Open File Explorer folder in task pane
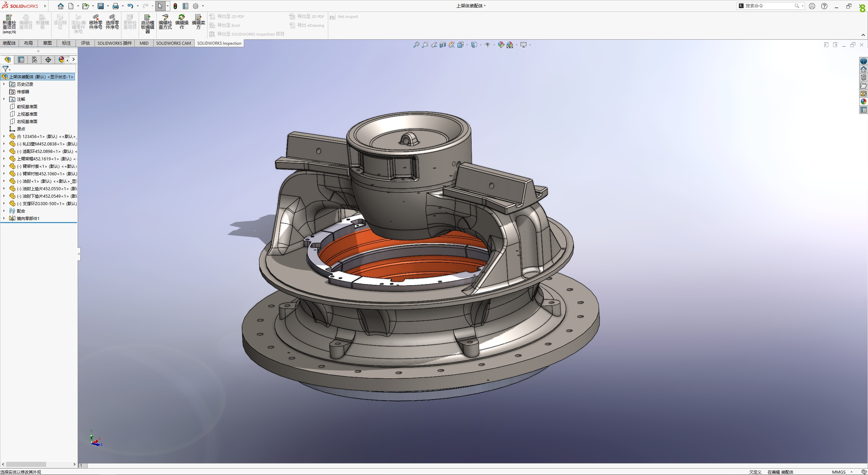The height and width of the screenshot is (475, 868). coord(864,85)
